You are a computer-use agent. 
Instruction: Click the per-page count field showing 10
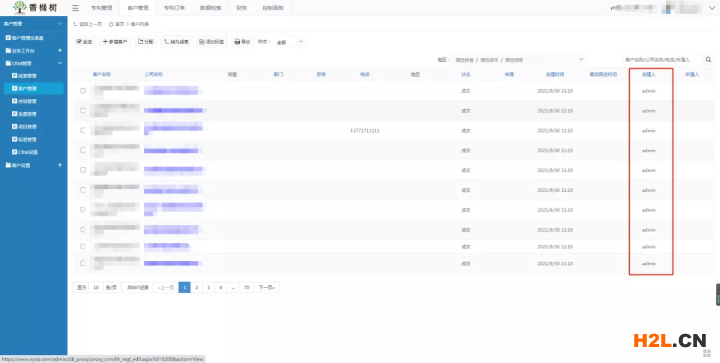(96, 287)
